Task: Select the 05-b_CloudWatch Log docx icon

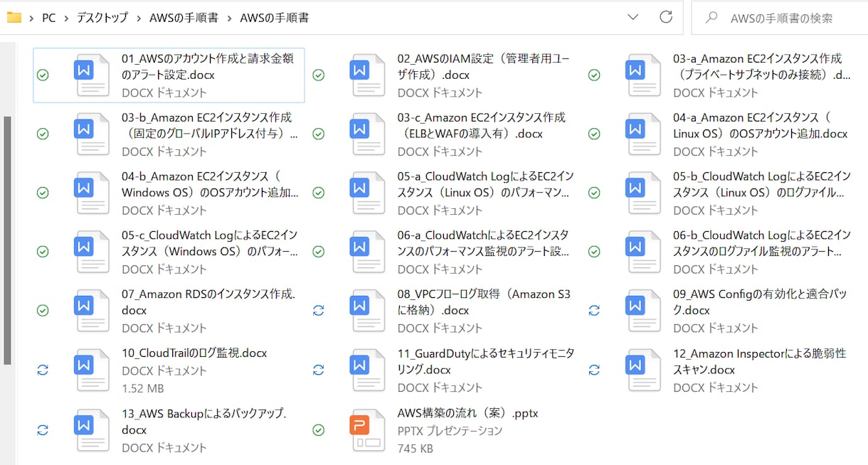Action: (x=644, y=193)
